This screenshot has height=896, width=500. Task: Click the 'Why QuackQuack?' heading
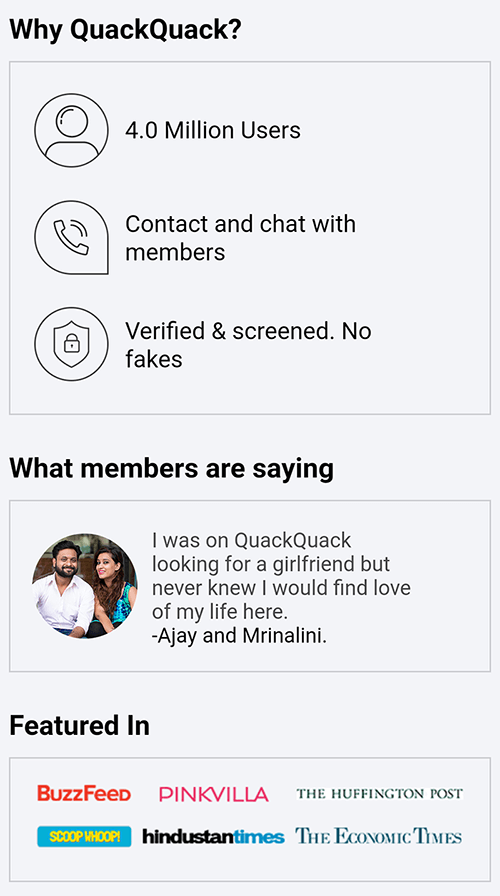tap(125, 30)
